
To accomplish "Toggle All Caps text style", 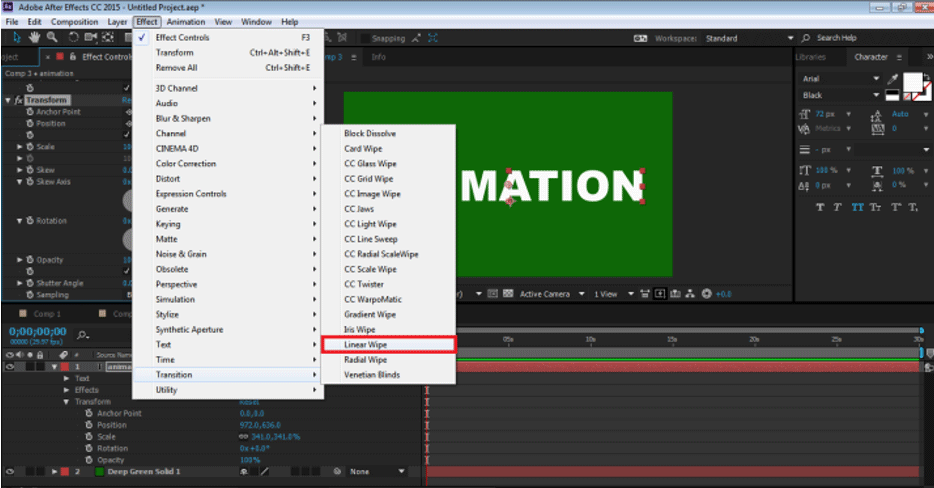I will (857, 207).
